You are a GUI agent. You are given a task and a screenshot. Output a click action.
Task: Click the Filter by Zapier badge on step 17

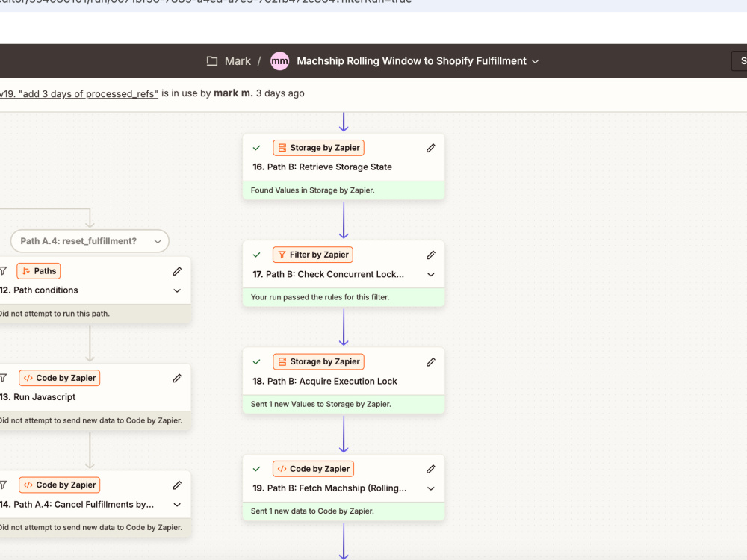point(312,255)
